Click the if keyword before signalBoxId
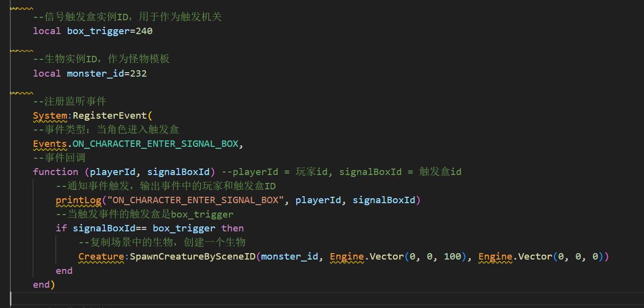The width and height of the screenshot is (644, 308). (61, 228)
